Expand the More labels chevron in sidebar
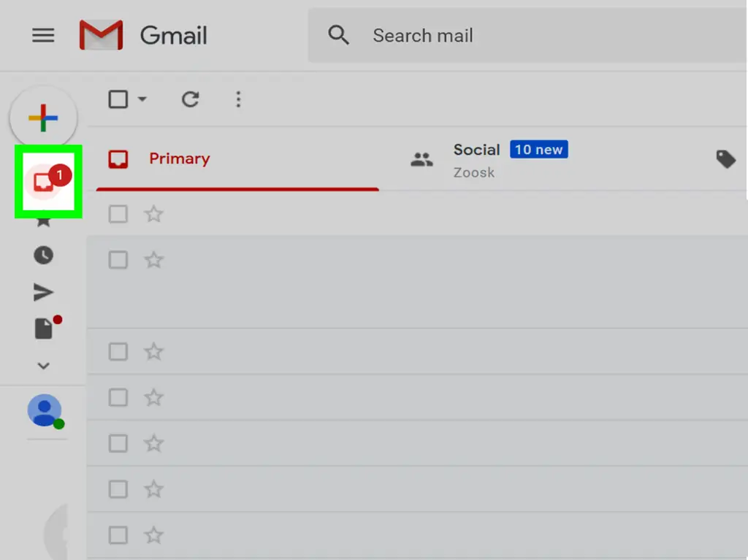 43,366
